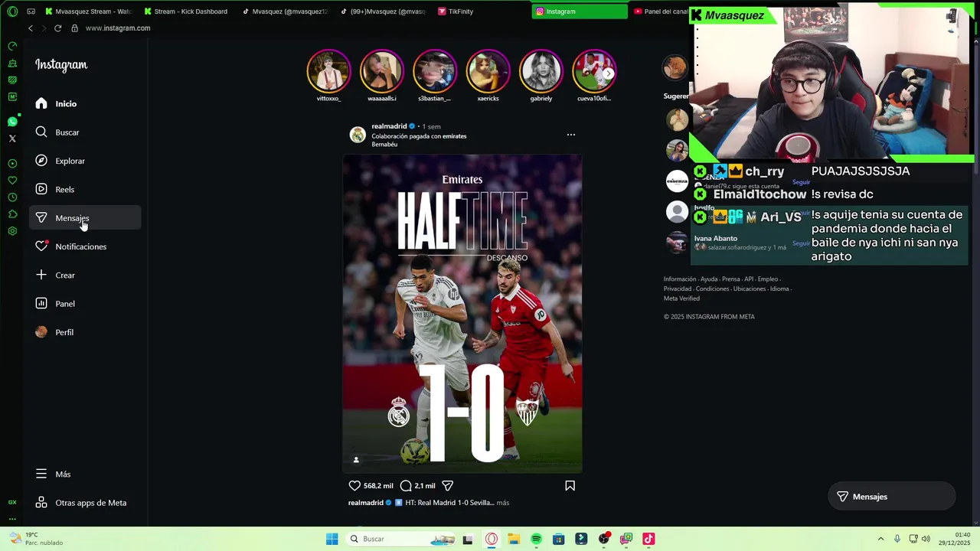Image resolution: width=980 pixels, height=551 pixels.
Task: Like the Real Madrid post
Action: coord(354,485)
